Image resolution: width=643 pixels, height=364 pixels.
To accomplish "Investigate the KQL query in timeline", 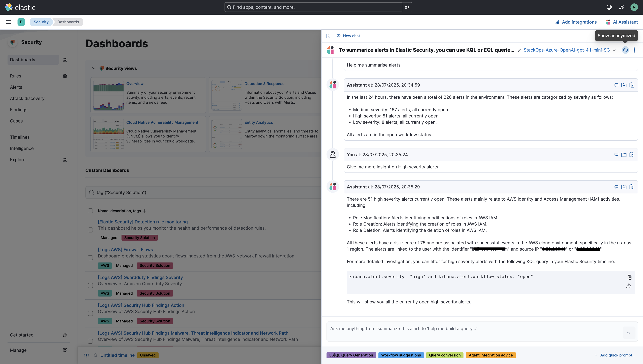I will [x=629, y=286].
